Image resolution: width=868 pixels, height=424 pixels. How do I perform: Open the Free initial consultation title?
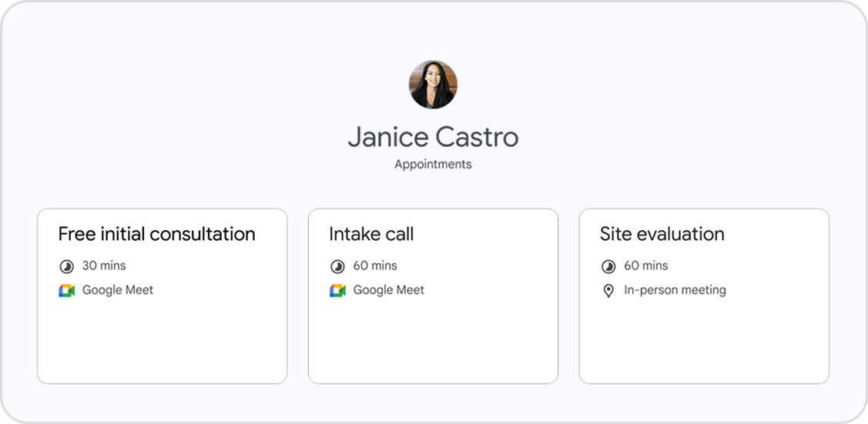[x=156, y=234]
